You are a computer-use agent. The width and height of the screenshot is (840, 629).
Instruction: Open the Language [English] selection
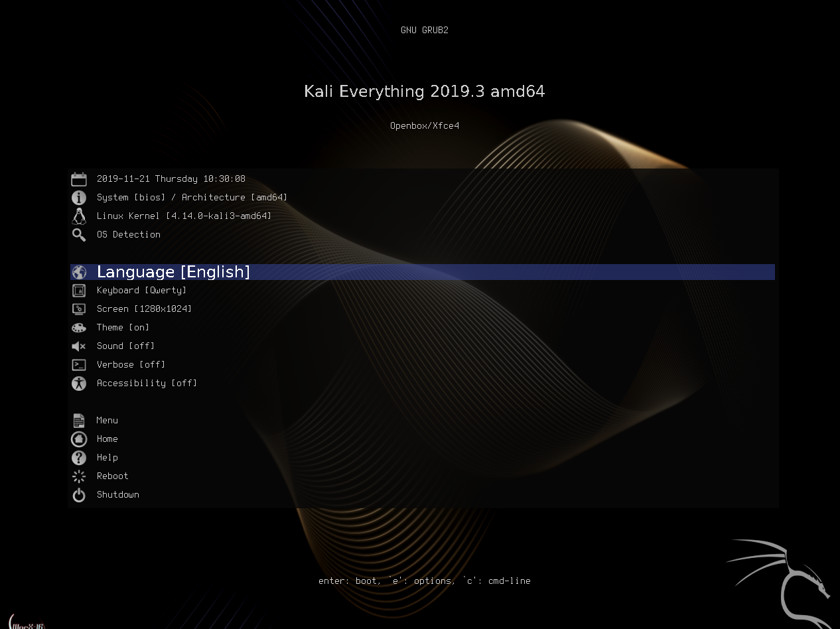tap(173, 272)
